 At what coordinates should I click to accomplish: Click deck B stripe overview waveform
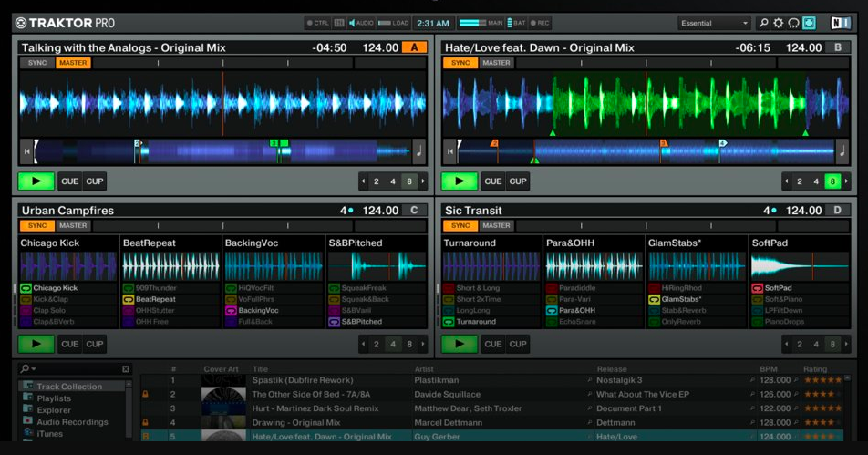(x=646, y=151)
